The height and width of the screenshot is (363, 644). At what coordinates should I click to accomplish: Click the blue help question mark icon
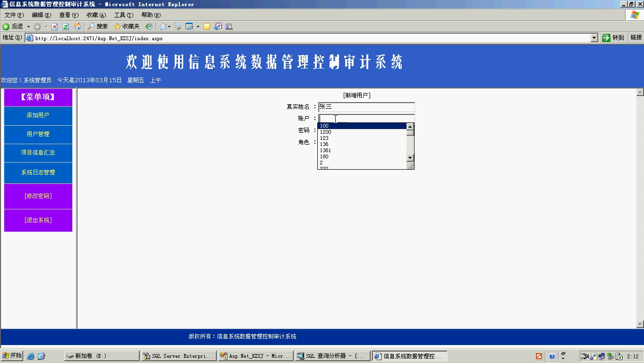(x=552, y=356)
